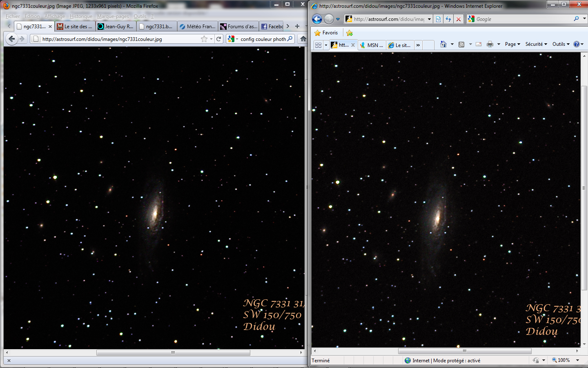
Task: Click the Firefox search magnifier icon
Action: coord(290,39)
